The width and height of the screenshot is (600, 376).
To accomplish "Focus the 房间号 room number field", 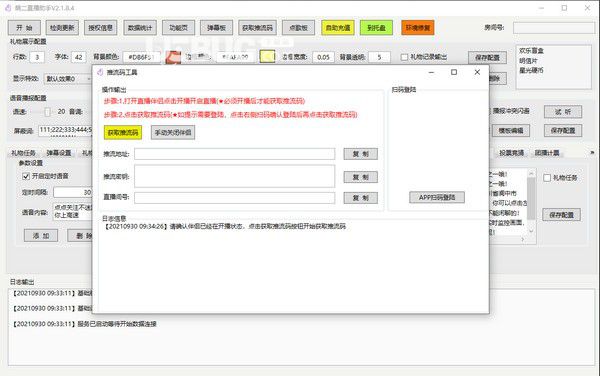I will (553, 28).
